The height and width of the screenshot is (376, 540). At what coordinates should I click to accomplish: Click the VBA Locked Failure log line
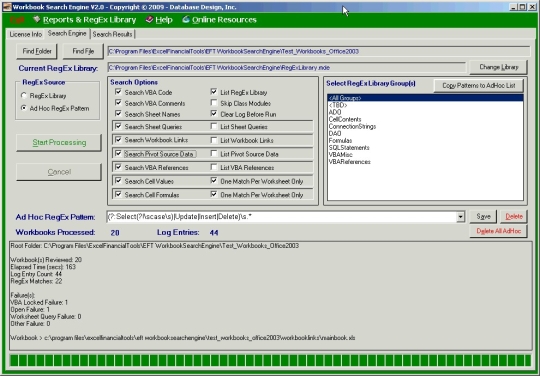coord(39,302)
